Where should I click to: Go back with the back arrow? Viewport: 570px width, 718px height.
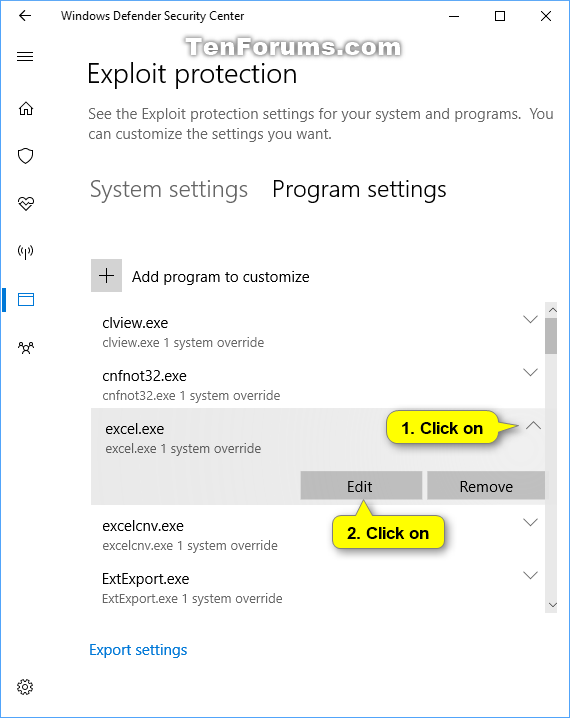(x=25, y=16)
